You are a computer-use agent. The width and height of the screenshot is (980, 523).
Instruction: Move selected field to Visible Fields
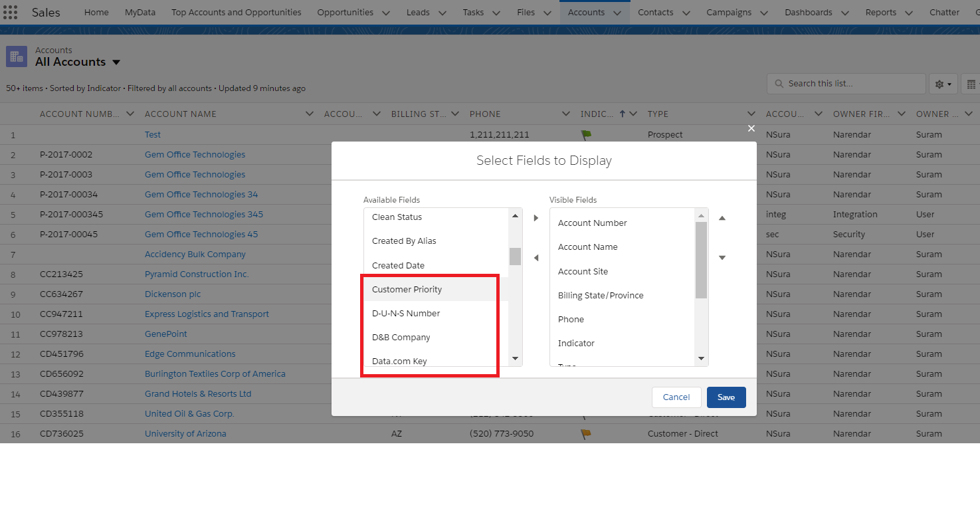(x=536, y=218)
